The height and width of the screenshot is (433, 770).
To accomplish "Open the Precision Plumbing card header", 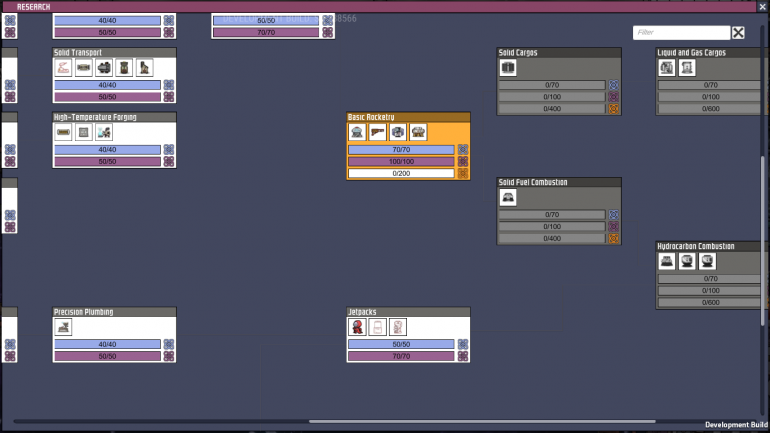I will pyautogui.click(x=114, y=312).
